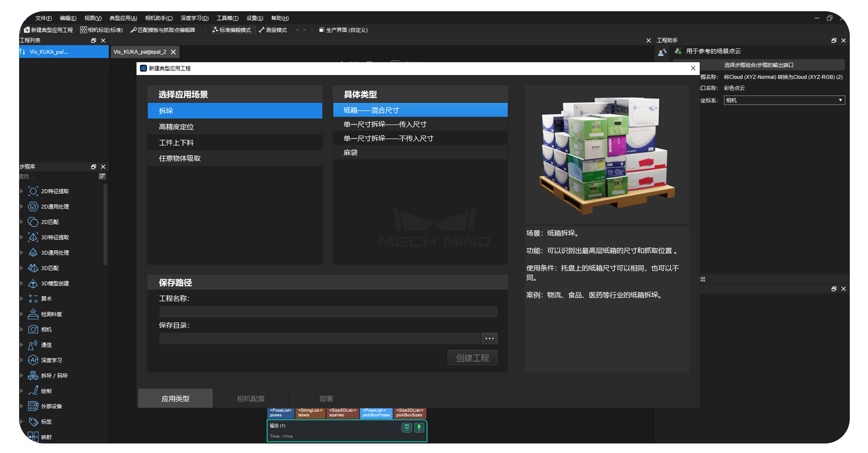Open the 深度学习(D) menu
The width and height of the screenshot is (868, 453).
(194, 18)
